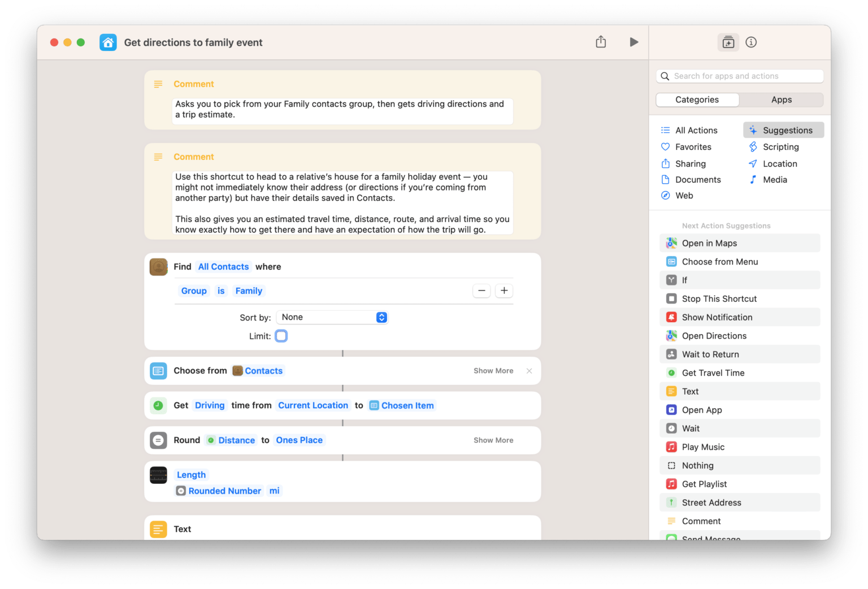The width and height of the screenshot is (868, 589).
Task: Open the Sort by dropdown
Action: coord(332,317)
